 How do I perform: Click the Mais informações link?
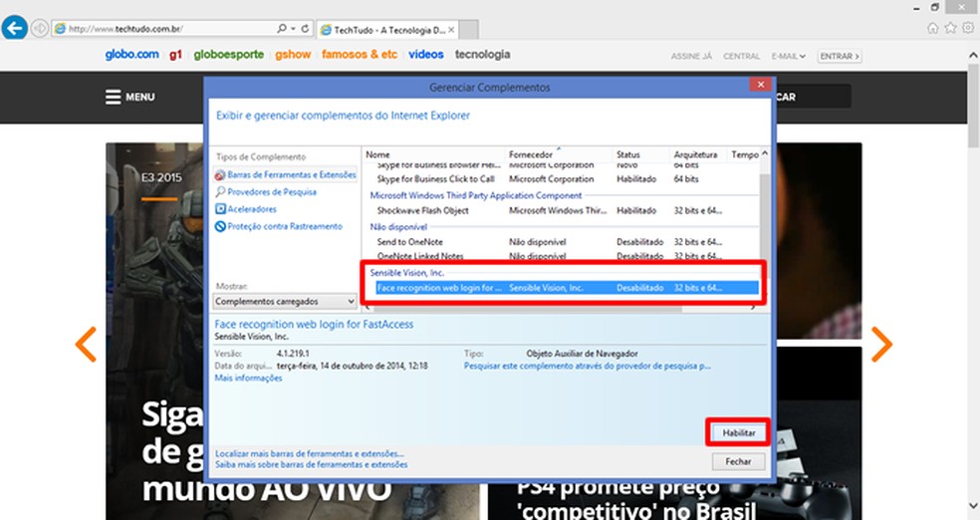[248, 379]
